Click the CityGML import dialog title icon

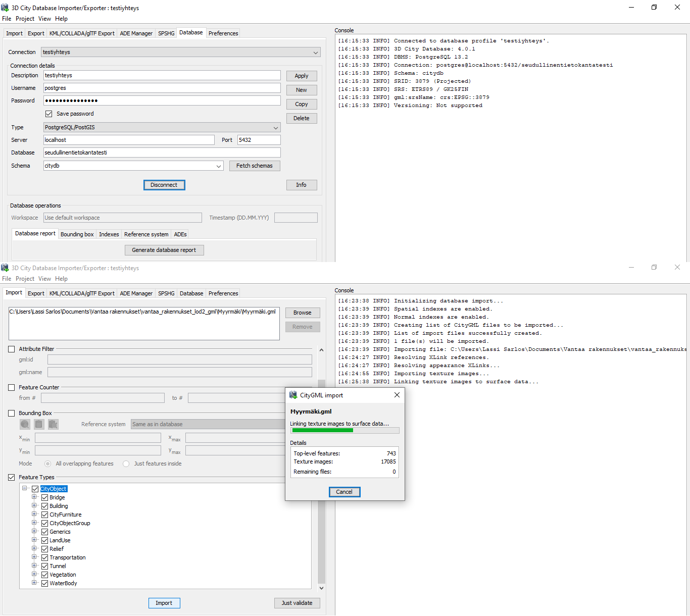[x=293, y=395]
